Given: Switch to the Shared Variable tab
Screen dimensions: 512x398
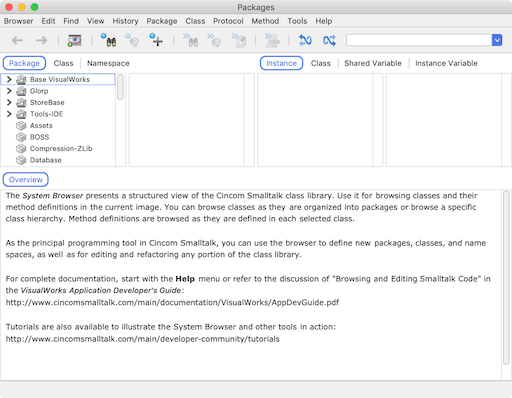Looking at the screenshot, I should [373, 63].
